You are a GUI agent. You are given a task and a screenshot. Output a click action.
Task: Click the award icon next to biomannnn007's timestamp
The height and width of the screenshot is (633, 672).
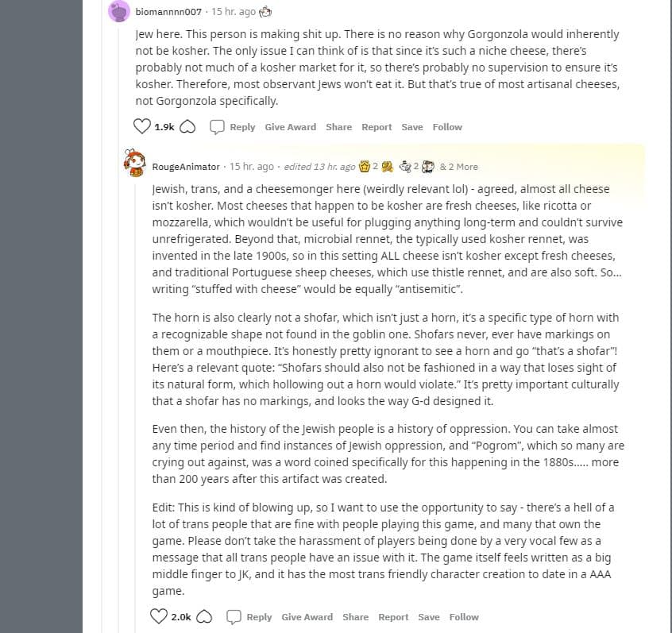pos(265,12)
